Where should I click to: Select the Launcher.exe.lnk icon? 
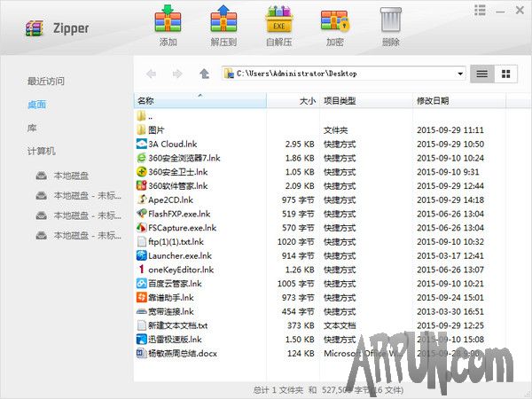pos(142,255)
